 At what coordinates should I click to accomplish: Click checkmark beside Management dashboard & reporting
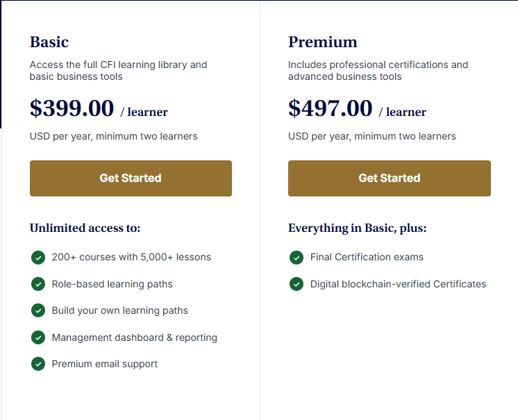[x=38, y=337]
